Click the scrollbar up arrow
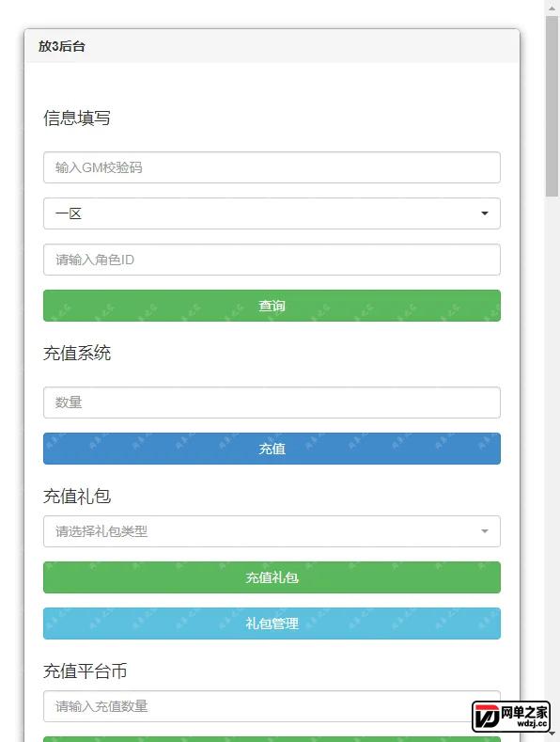 click(x=552, y=8)
